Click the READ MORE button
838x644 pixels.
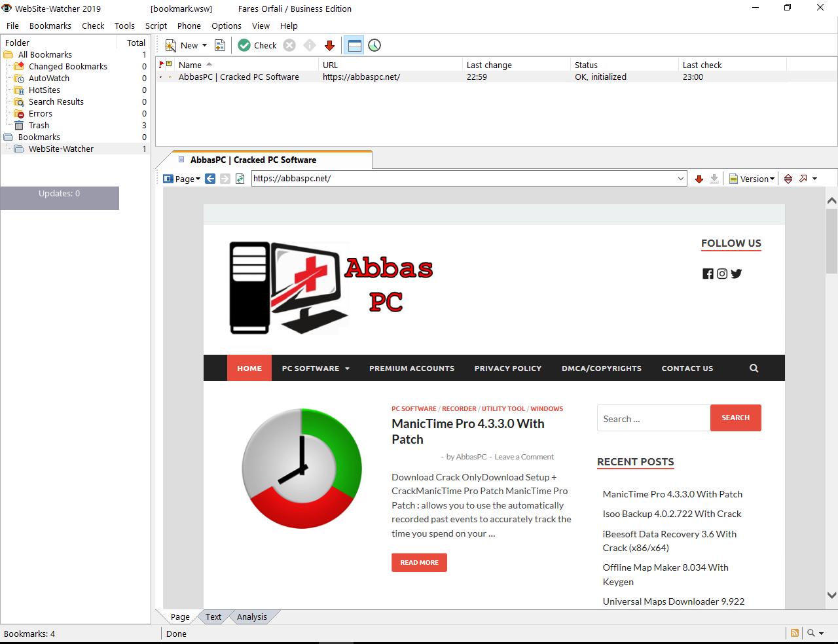click(x=420, y=562)
